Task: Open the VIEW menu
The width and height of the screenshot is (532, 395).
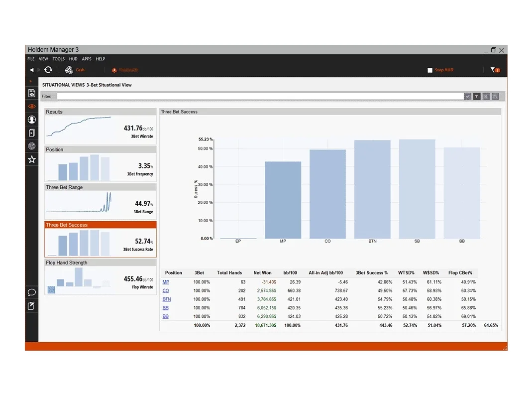Action: 43,59
